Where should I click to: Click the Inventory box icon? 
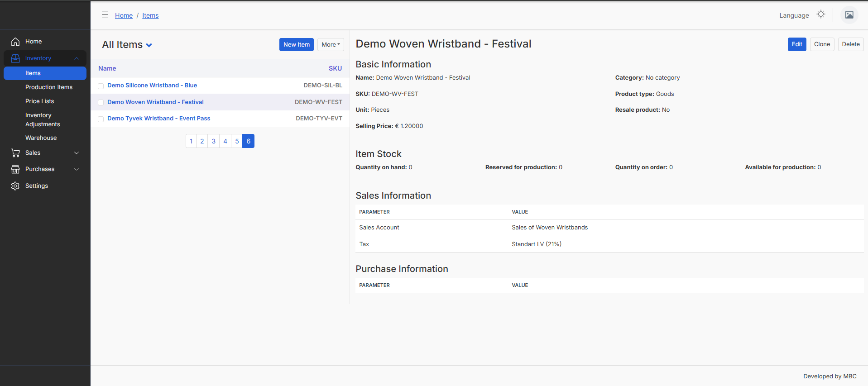pyautogui.click(x=15, y=58)
